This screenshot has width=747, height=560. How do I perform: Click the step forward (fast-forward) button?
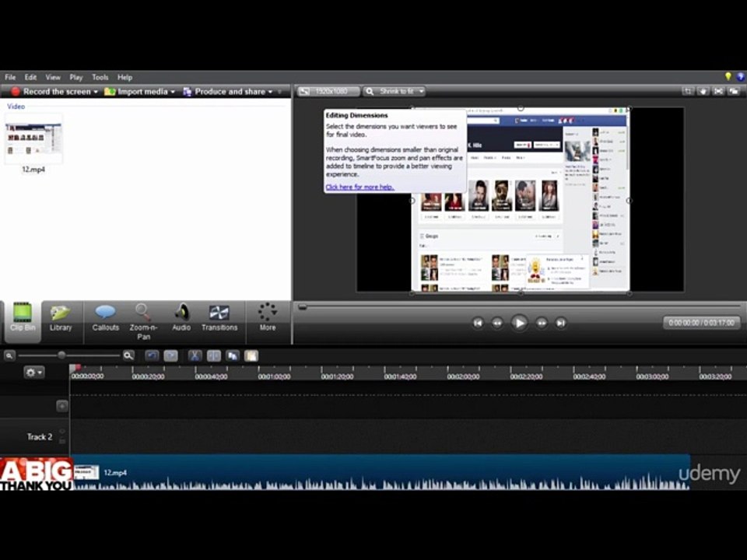[542, 323]
